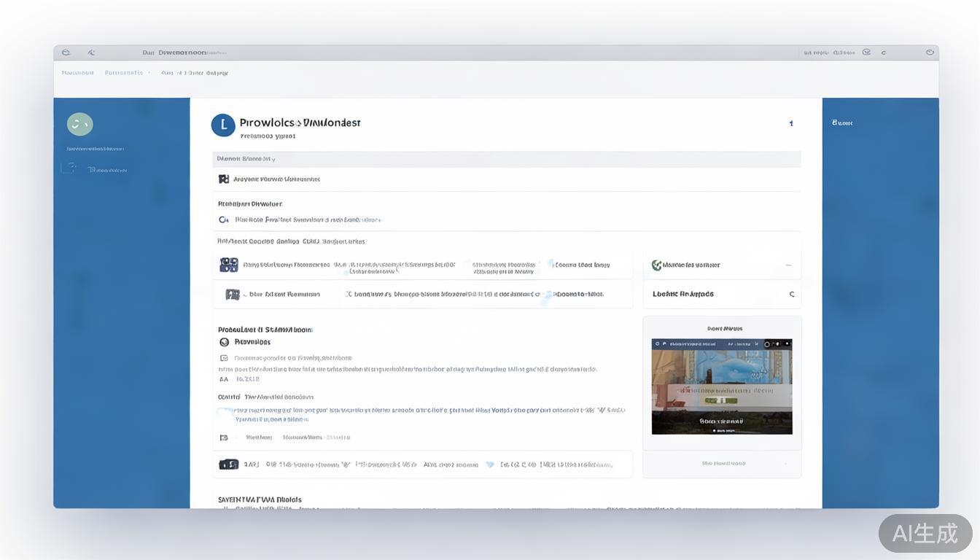This screenshot has width=980, height=560.
Task: Expand the gray section header bar dropdown
Action: click(506, 159)
